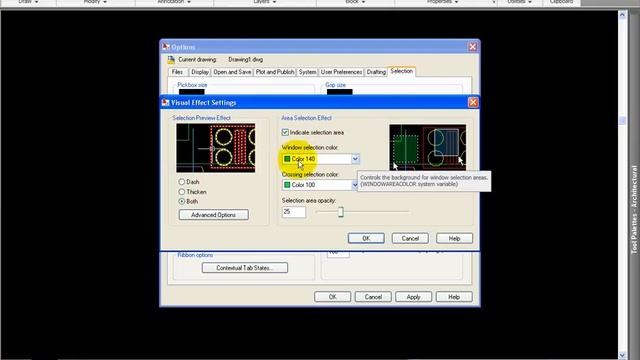Viewport: 640px width, 360px height.
Task: Click Apply in the Options dialog
Action: click(413, 297)
